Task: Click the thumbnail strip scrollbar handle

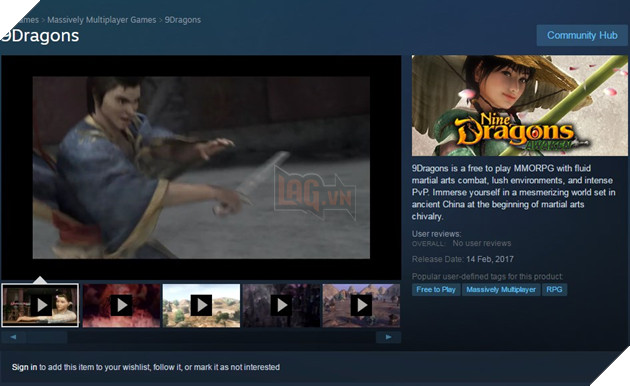Action: [x=47, y=337]
